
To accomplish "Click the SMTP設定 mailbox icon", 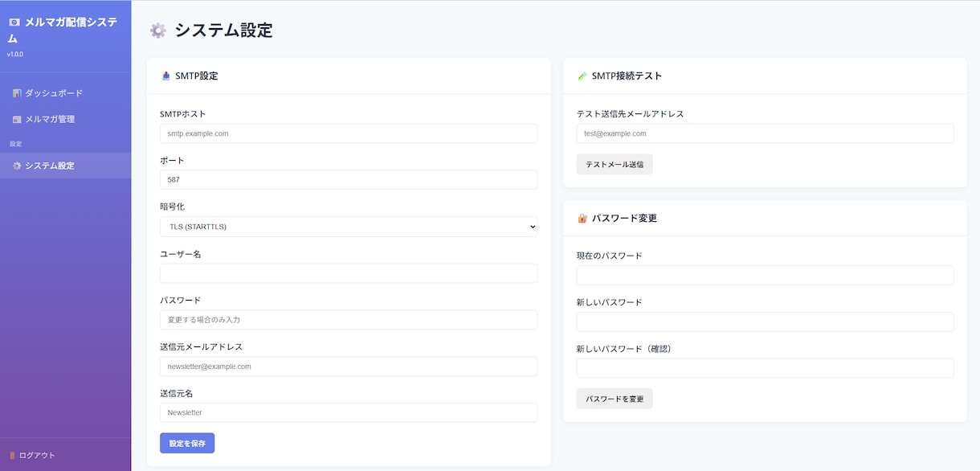I will pos(166,76).
